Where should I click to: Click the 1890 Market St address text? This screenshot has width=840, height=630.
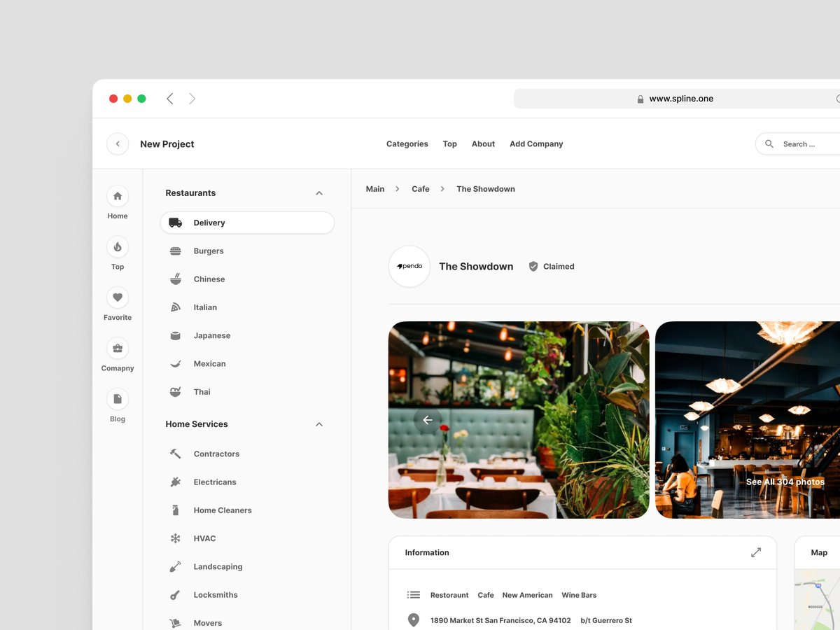point(500,621)
